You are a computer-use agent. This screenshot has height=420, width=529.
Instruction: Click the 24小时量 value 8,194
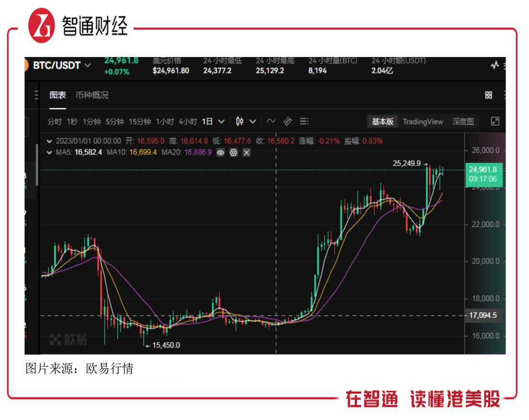click(317, 70)
